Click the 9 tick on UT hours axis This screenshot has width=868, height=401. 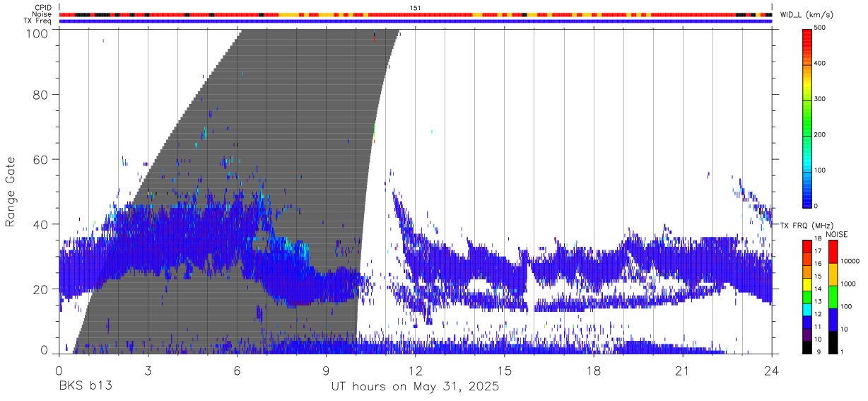point(327,371)
